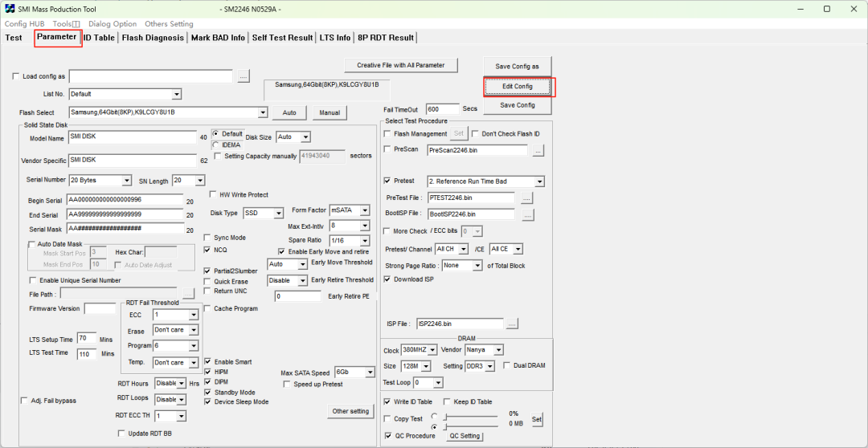Switch to Flash Diagnosis tab

click(x=153, y=38)
